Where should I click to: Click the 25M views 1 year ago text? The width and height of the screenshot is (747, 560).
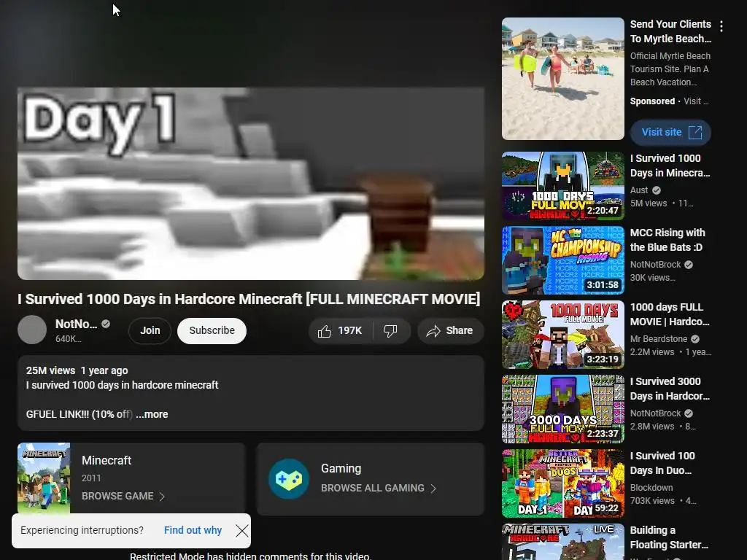point(77,370)
